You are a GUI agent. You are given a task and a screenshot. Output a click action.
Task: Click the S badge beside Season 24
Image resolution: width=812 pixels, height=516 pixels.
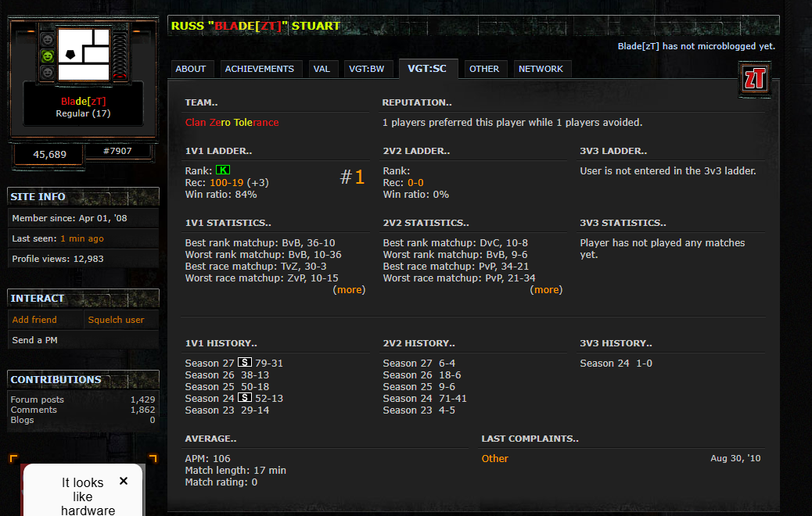coord(244,397)
